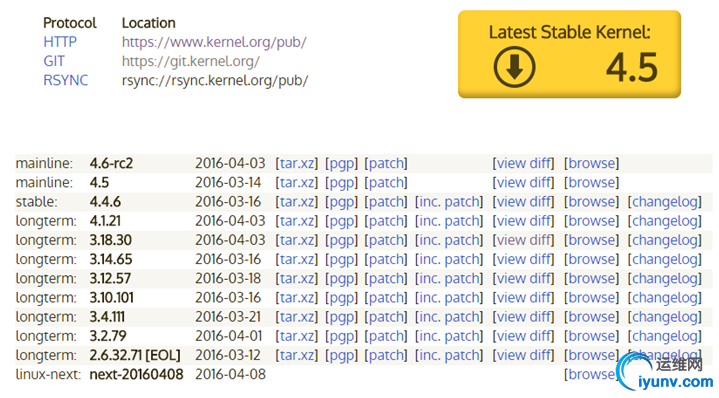Select the version text next-20160408
This screenshot has width=719, height=398.
136,375
